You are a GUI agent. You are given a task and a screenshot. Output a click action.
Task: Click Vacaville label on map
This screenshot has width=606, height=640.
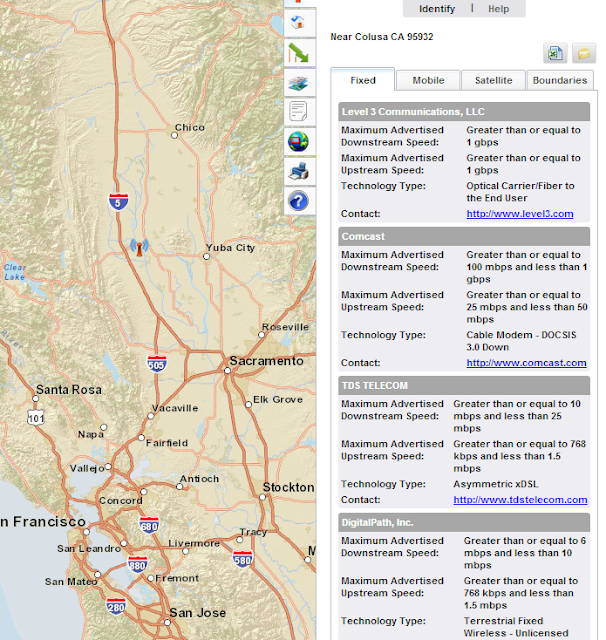pyautogui.click(x=175, y=408)
